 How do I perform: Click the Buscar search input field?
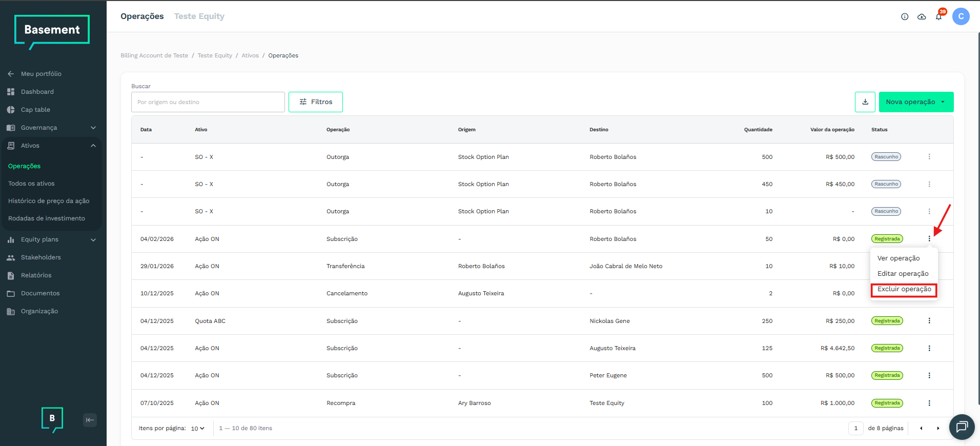tap(208, 102)
